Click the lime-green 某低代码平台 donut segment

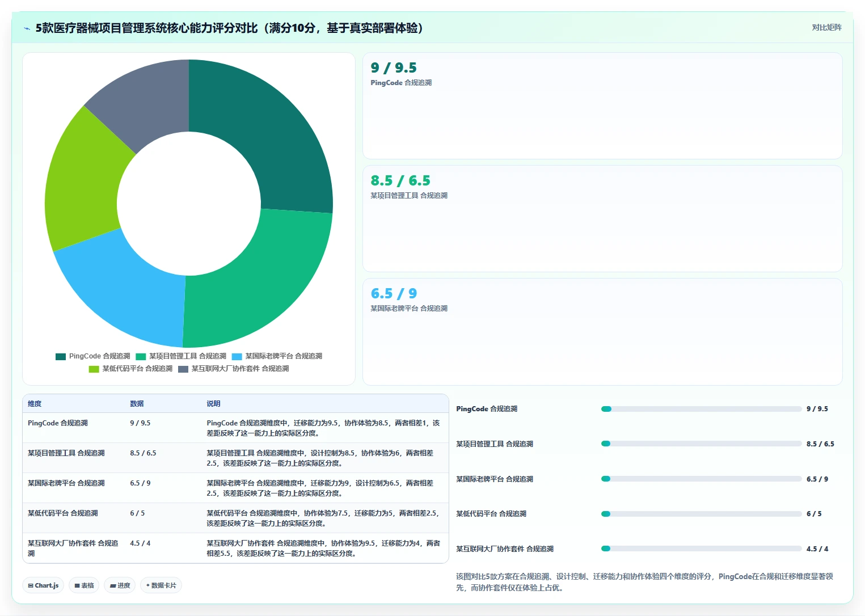pos(83,182)
